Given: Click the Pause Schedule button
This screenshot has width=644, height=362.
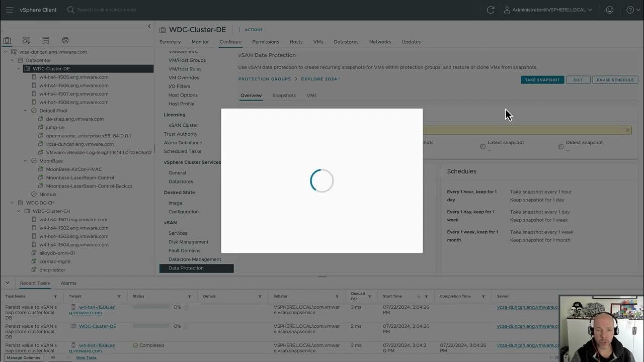Looking at the screenshot, I should [x=615, y=80].
